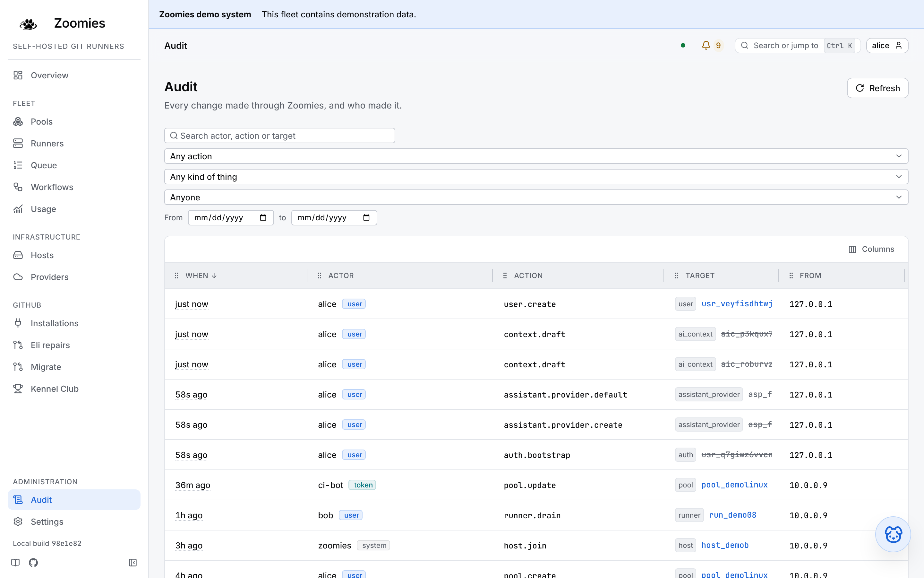Open Runners page
This screenshot has height=578, width=924.
pyautogui.click(x=74, y=143)
